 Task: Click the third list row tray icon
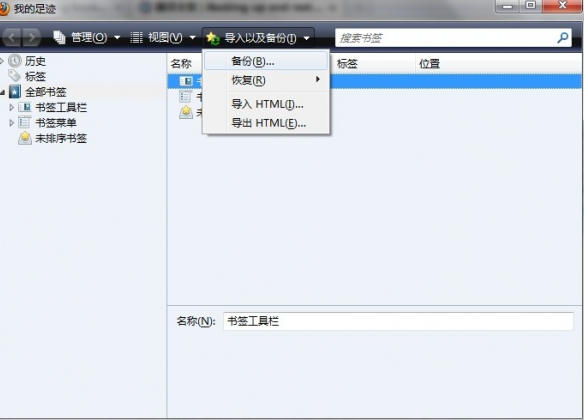186,112
